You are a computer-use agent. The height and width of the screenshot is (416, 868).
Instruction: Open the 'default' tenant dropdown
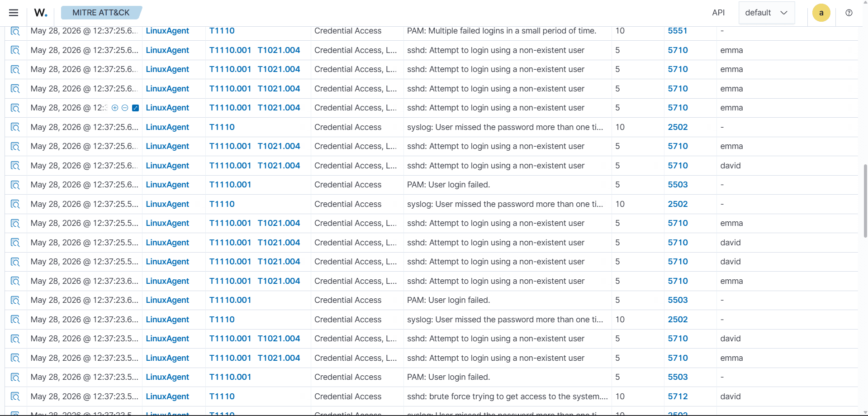point(767,13)
